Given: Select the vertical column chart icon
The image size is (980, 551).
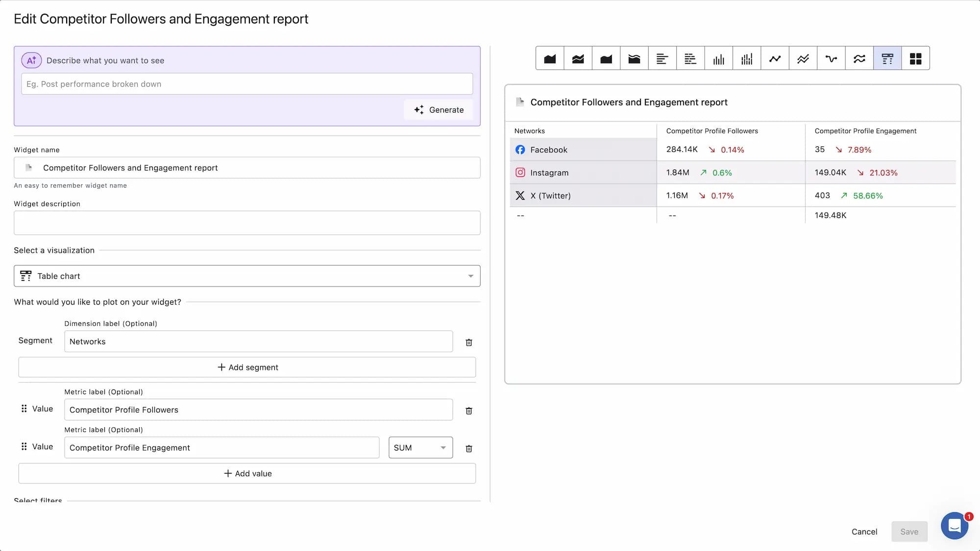Looking at the screenshot, I should [718, 59].
